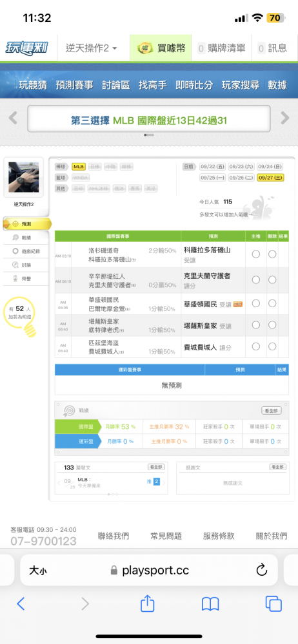Image resolution: width=298 pixels, height=644 pixels.
Task: Click the 玩運彩 logo
Action: [26, 48]
